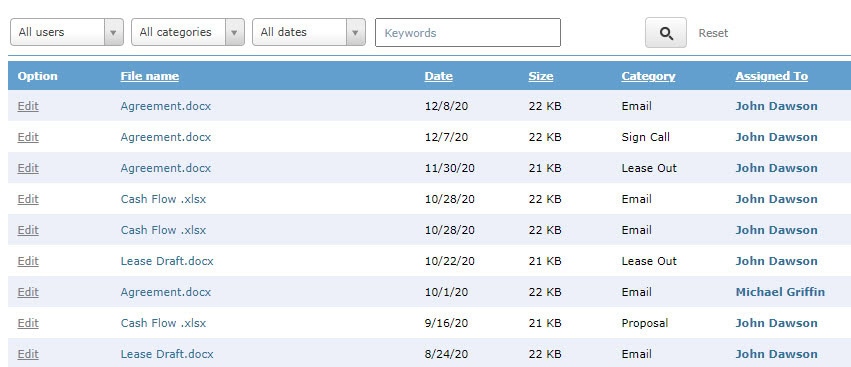Open Agreement.docx file from 12/8/20
Screen dimensions: 851x367
pyautogui.click(x=166, y=106)
